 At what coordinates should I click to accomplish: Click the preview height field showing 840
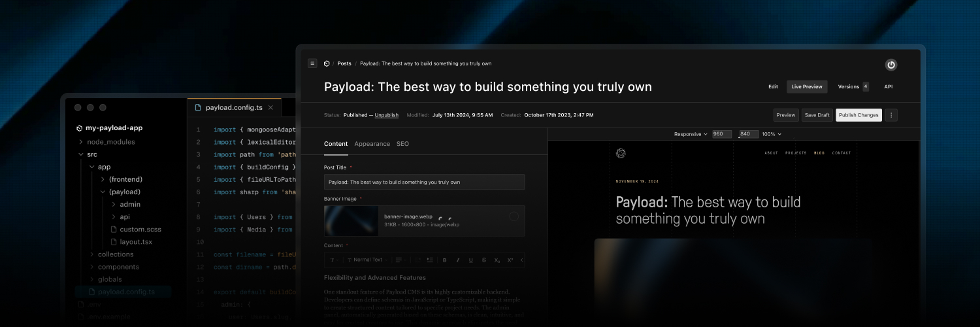click(x=749, y=134)
